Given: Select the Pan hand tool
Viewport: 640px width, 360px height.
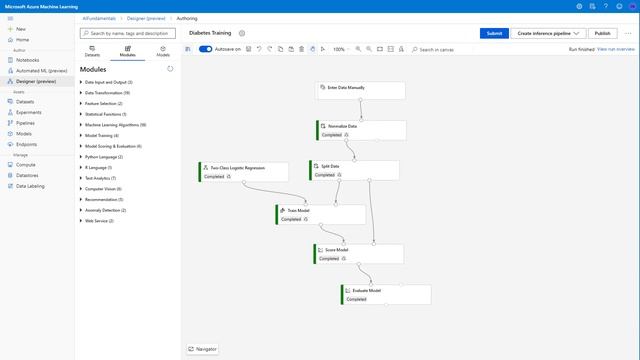Looking at the screenshot, I should tap(312, 49).
